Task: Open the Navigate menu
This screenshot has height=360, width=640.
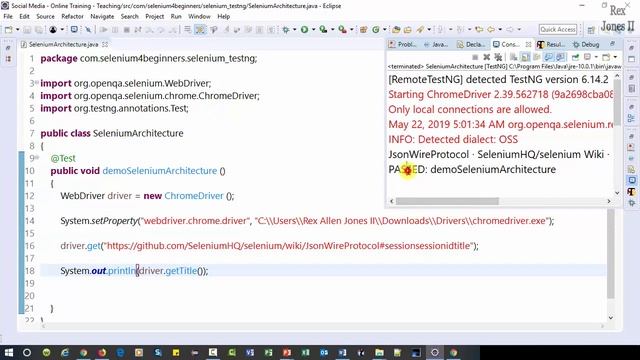Action: pyautogui.click(x=102, y=16)
